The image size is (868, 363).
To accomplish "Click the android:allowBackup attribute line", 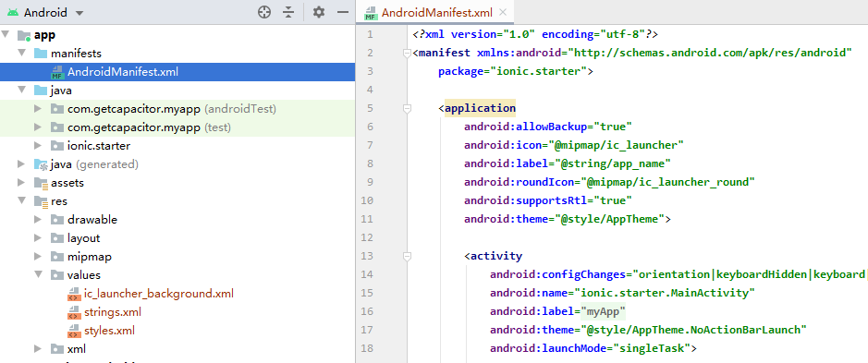I will click(x=548, y=127).
